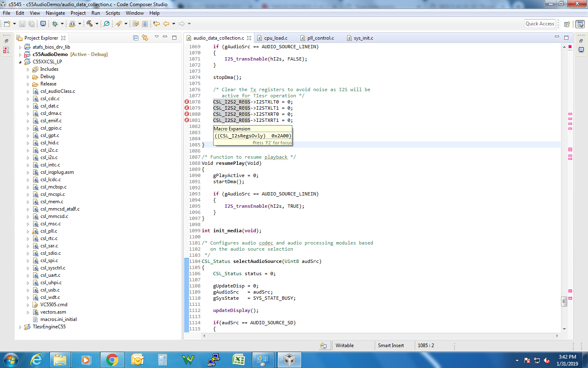Open the Window menu
The width and height of the screenshot is (588, 368).
pos(135,13)
